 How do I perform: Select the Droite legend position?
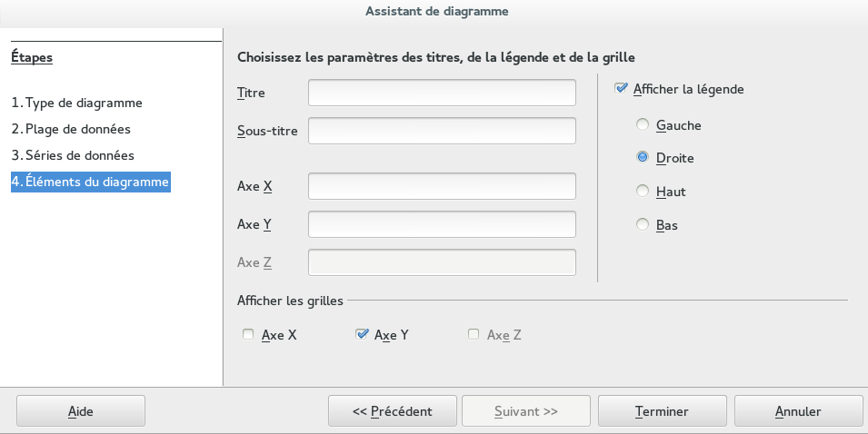tap(644, 158)
